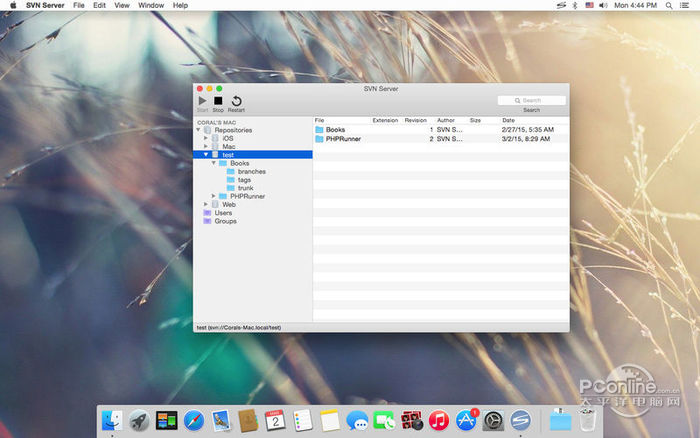Expand the PHPRunner tree folder
700x438 pixels.
tap(214, 196)
